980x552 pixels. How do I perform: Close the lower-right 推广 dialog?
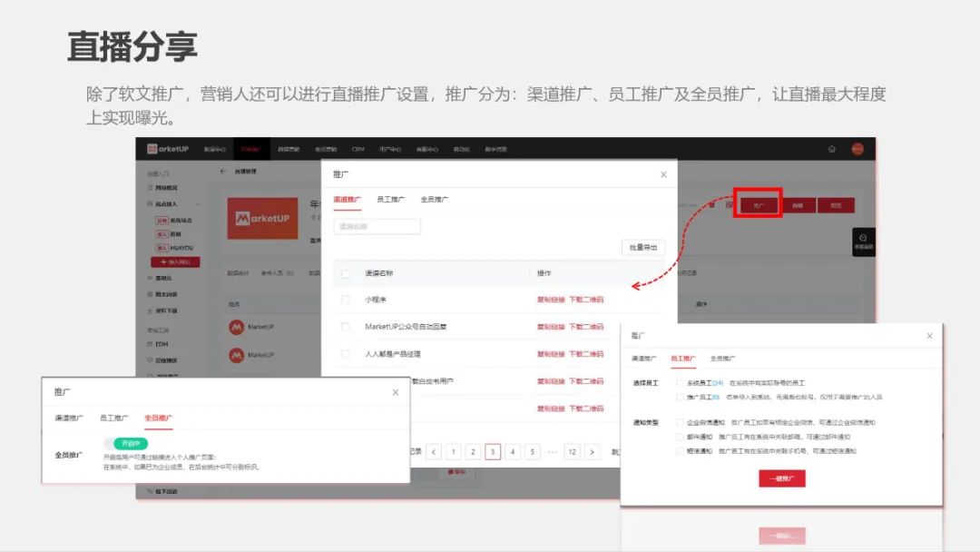[929, 336]
